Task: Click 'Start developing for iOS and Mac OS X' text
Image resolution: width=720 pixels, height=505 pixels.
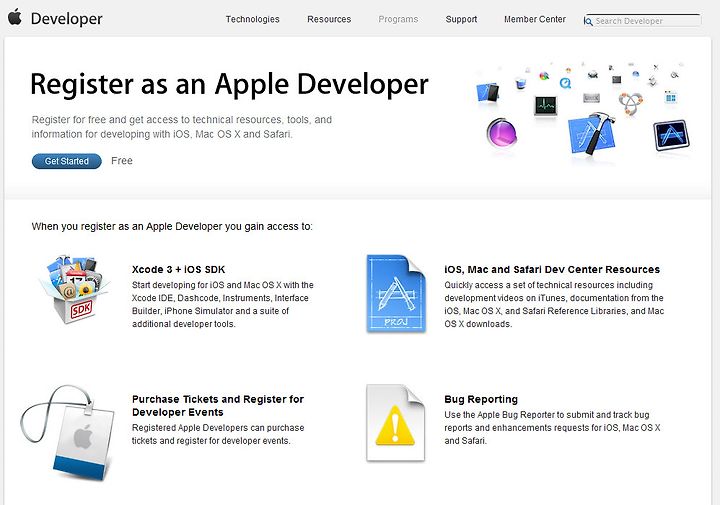Action: pos(223,304)
